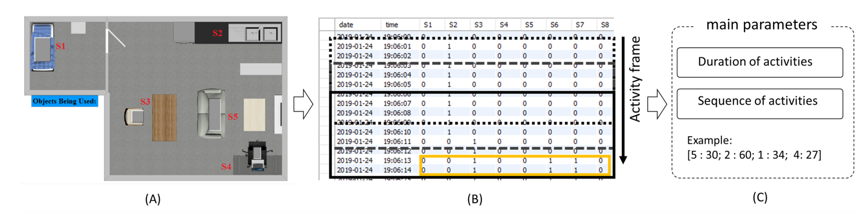Click the blue "Objects Being Used:" label
Image resolution: width=868 pixels, height=222 pixels.
point(64,101)
